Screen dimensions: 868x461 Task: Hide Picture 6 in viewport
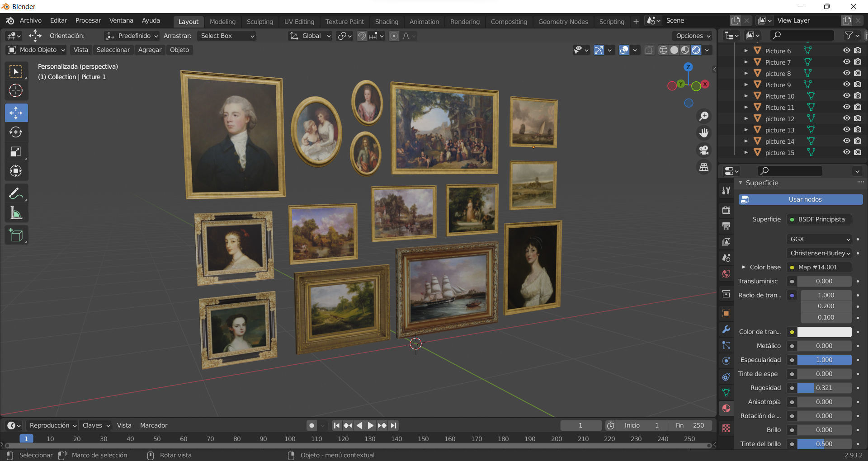click(846, 51)
